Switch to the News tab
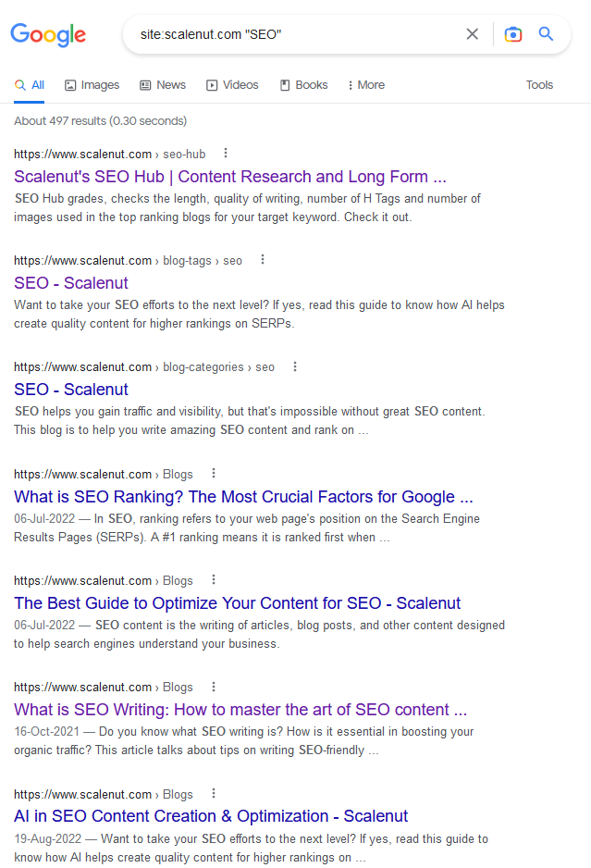Viewport: 591px width, 868px height. point(163,85)
